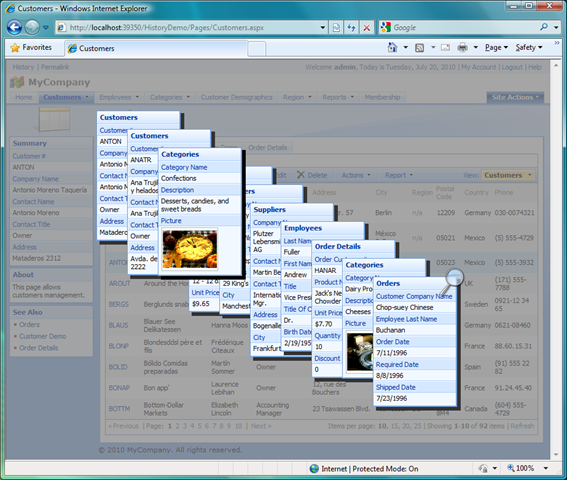Click the pie picture thumbnail in Categories
This screenshot has height=480, width=567.
coord(189,249)
